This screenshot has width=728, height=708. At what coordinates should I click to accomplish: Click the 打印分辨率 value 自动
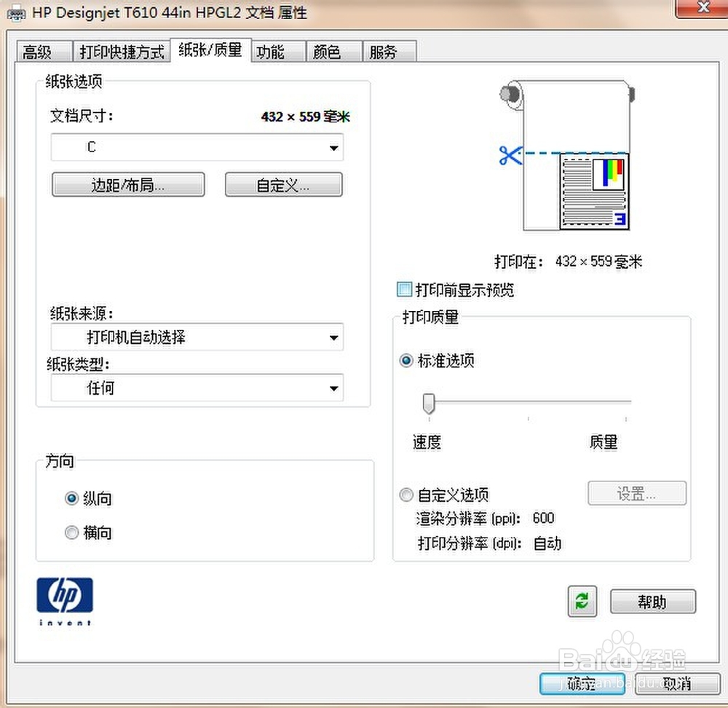pos(547,543)
